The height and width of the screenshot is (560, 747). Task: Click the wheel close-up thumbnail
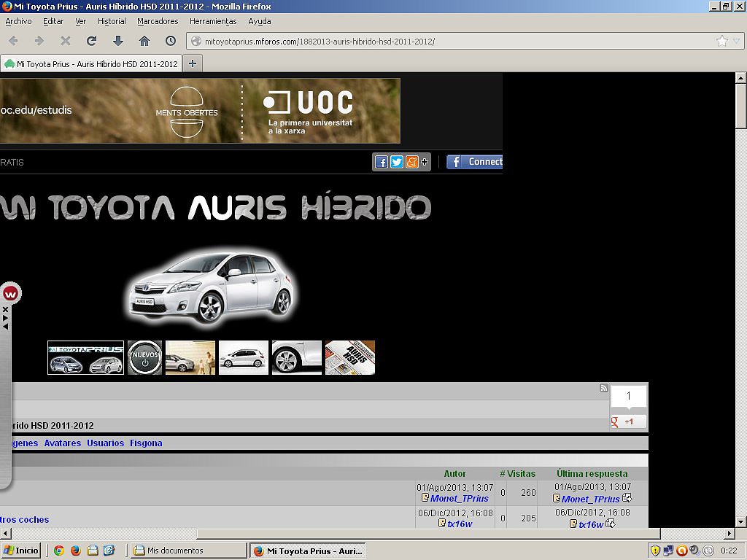pyautogui.click(x=297, y=357)
